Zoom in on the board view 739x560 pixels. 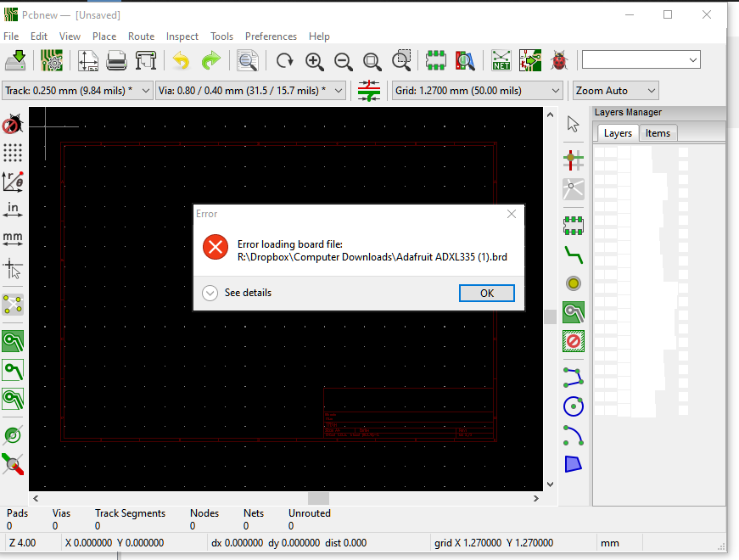pos(314,61)
